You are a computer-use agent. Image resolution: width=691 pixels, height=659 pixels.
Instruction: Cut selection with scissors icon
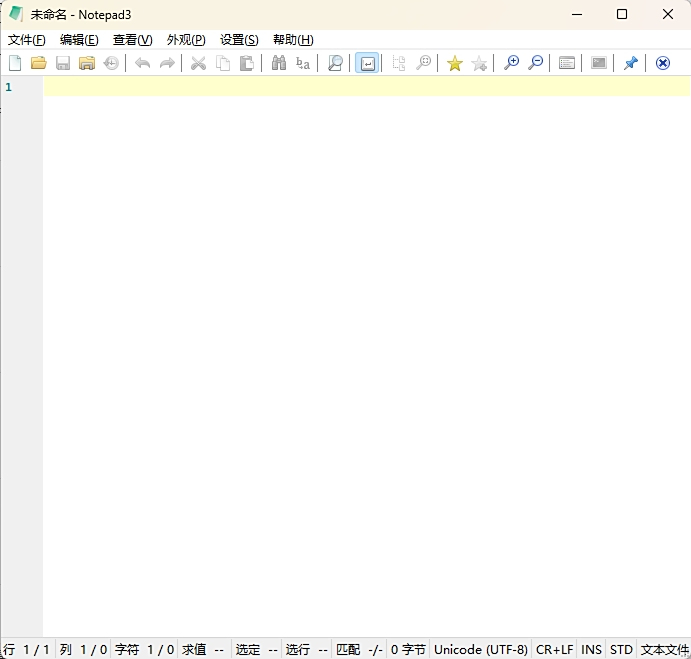pos(198,63)
